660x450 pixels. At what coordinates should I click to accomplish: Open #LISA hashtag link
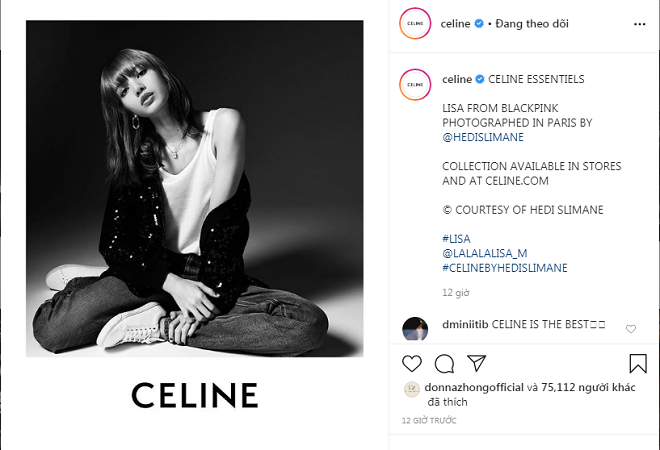point(456,239)
